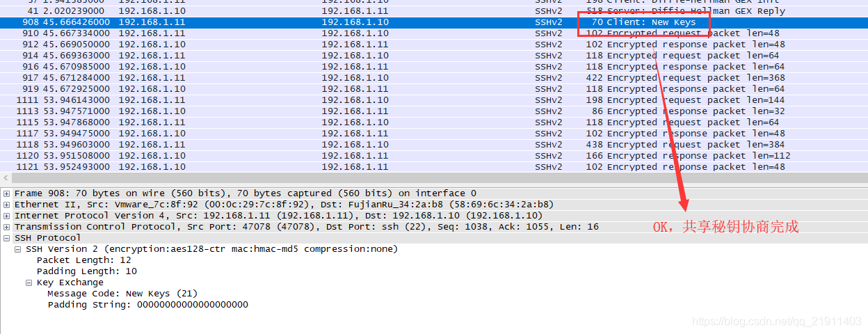Click SSHv2 protocol cell of packet 917
868x334 pixels.
549,78
